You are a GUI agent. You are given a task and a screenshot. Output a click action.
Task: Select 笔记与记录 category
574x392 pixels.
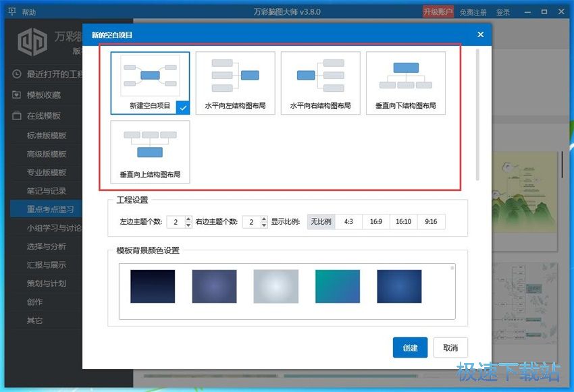click(47, 191)
